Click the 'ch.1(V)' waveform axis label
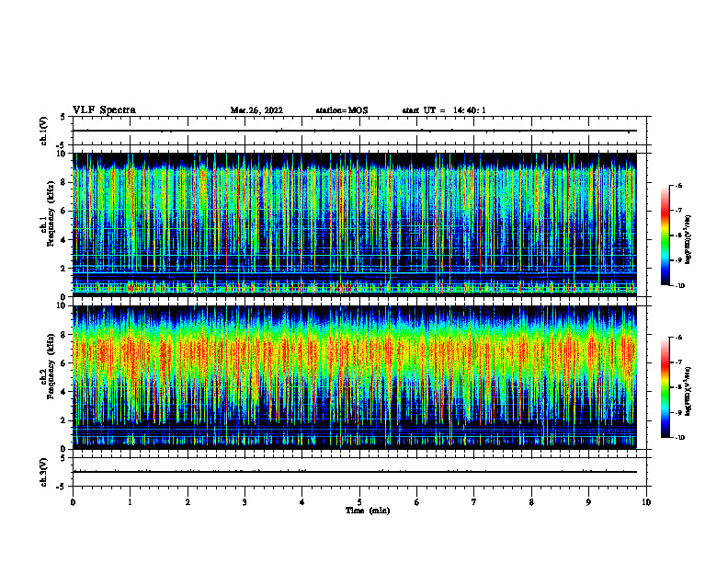The height and width of the screenshot is (563, 728). [x=44, y=131]
